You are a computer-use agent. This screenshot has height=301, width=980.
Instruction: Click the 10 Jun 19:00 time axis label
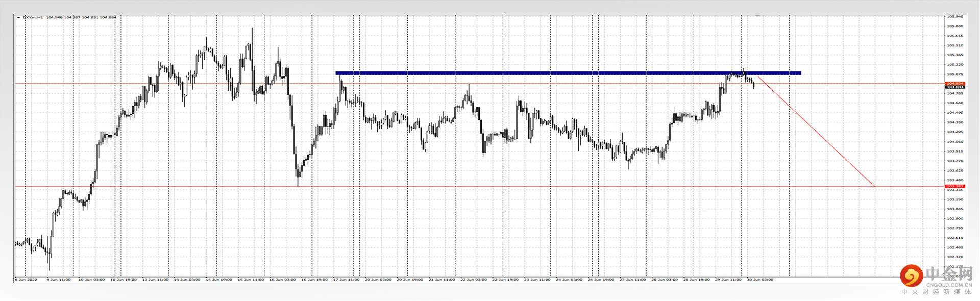tap(124, 280)
